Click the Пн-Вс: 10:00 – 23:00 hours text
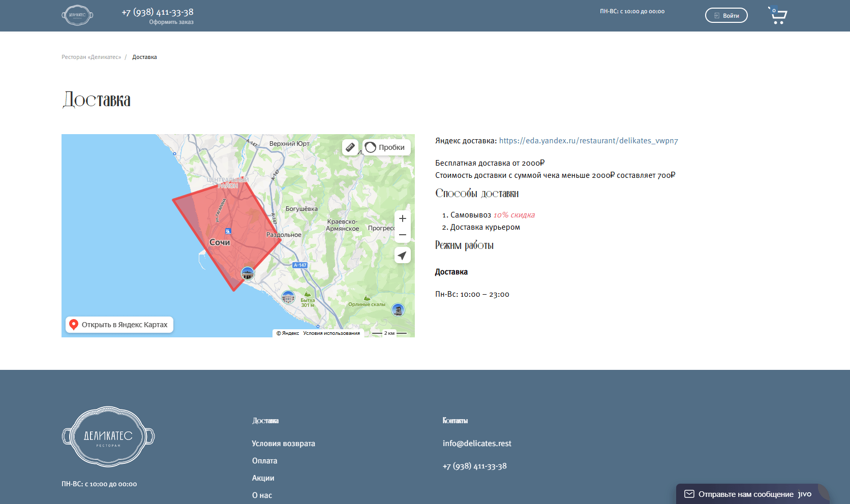The image size is (850, 504). 472,294
